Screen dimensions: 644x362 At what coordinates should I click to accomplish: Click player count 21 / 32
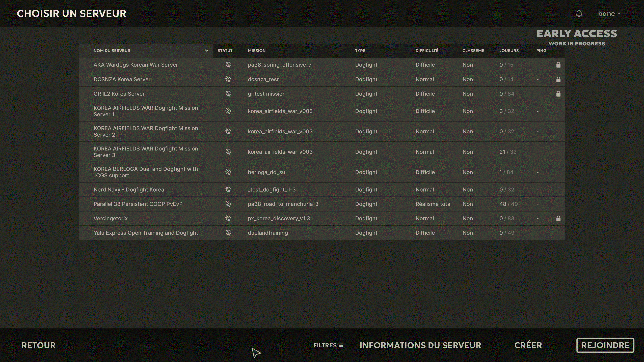coord(508,152)
